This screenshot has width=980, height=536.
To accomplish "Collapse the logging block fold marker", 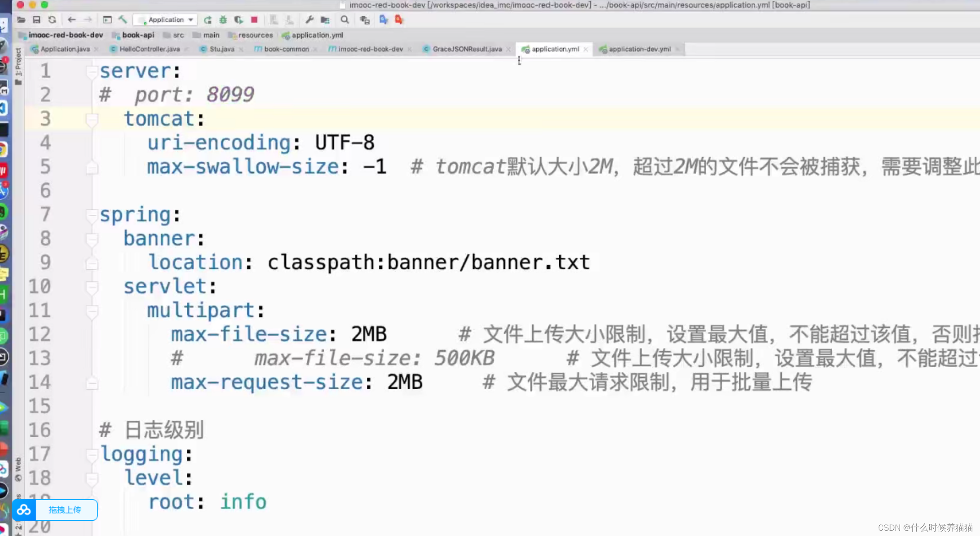I will (92, 454).
